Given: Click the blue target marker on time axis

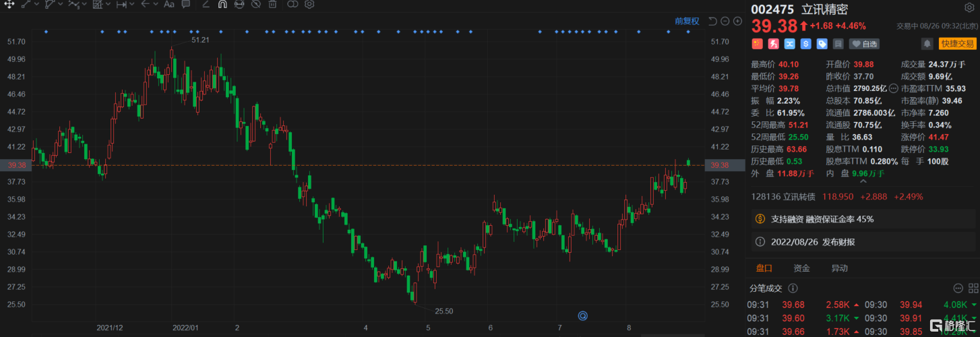Looking at the screenshot, I should (x=583, y=315).
